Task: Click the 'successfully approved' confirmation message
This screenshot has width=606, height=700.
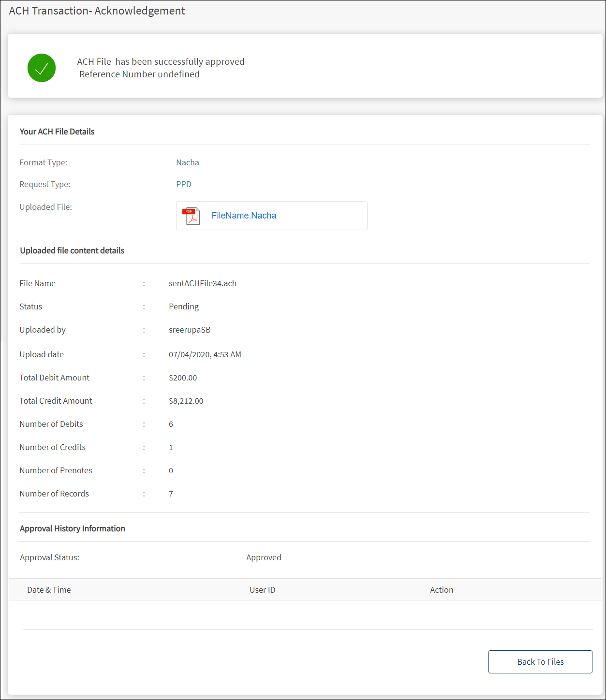Action: point(161,61)
